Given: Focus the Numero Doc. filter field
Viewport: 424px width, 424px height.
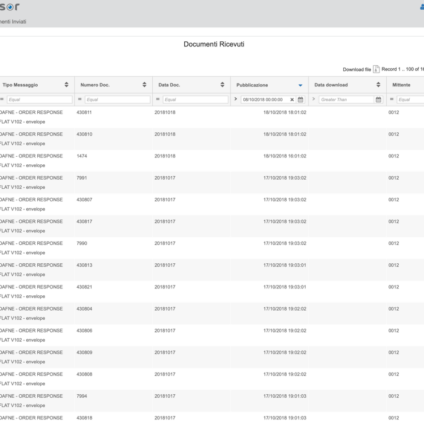Looking at the screenshot, I should tap(117, 100).
